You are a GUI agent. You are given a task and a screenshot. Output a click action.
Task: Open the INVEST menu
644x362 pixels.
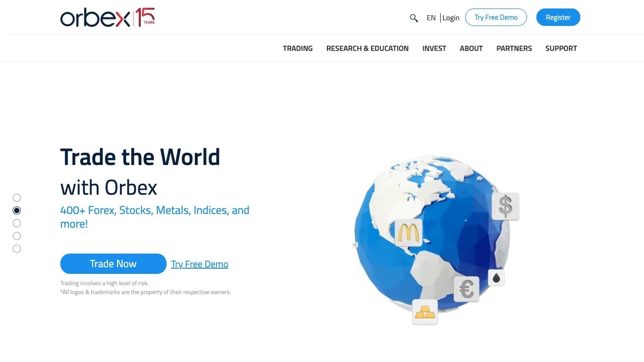coord(434,48)
